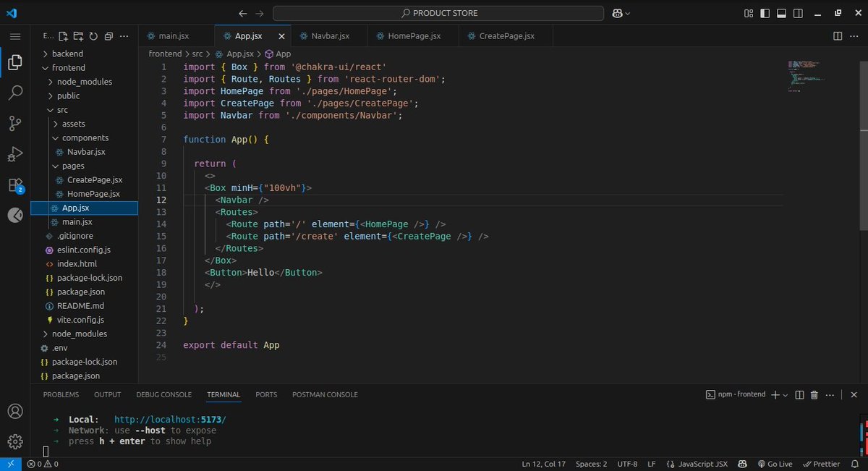
Task: Select HomePage.jsx in the explorer
Action: [95, 193]
